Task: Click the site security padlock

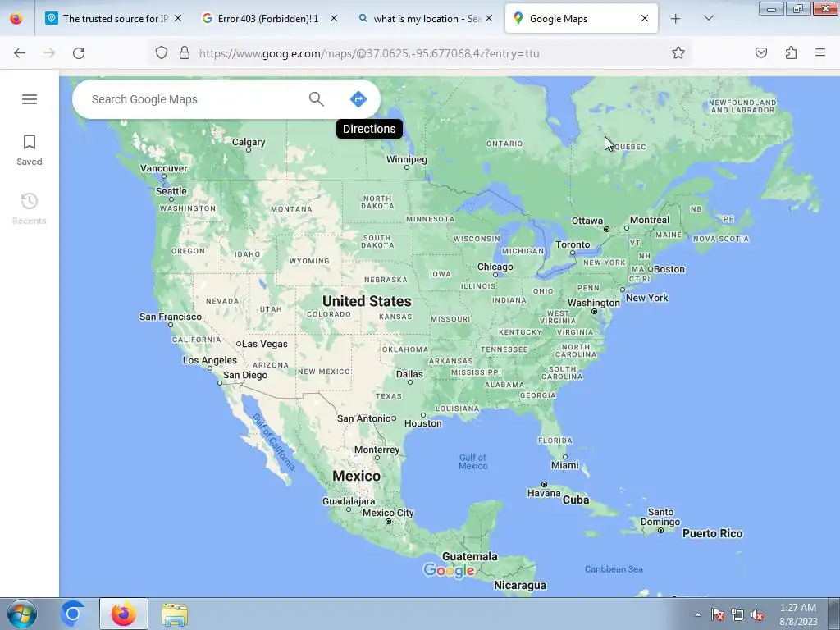Action: click(x=185, y=52)
